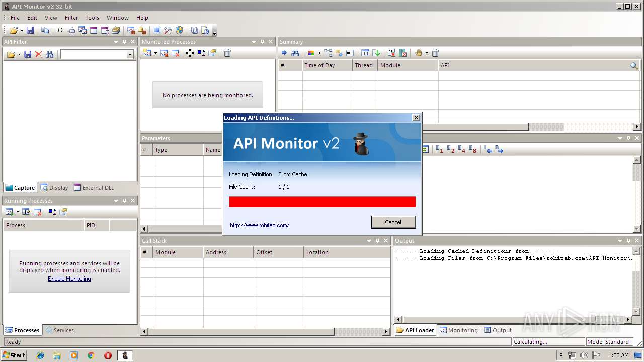Click the angle brackets icon in main toolbar
The width and height of the screenshot is (644, 362).
pyautogui.click(x=60, y=31)
